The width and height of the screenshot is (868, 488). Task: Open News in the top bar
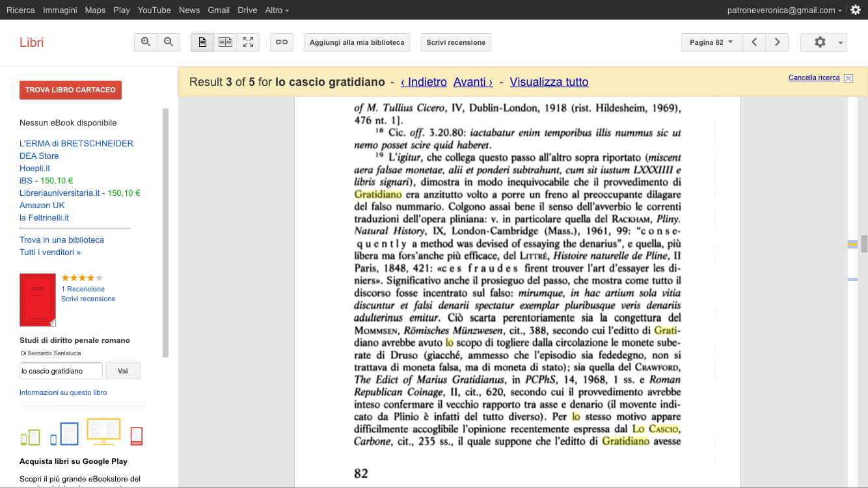[x=189, y=10]
